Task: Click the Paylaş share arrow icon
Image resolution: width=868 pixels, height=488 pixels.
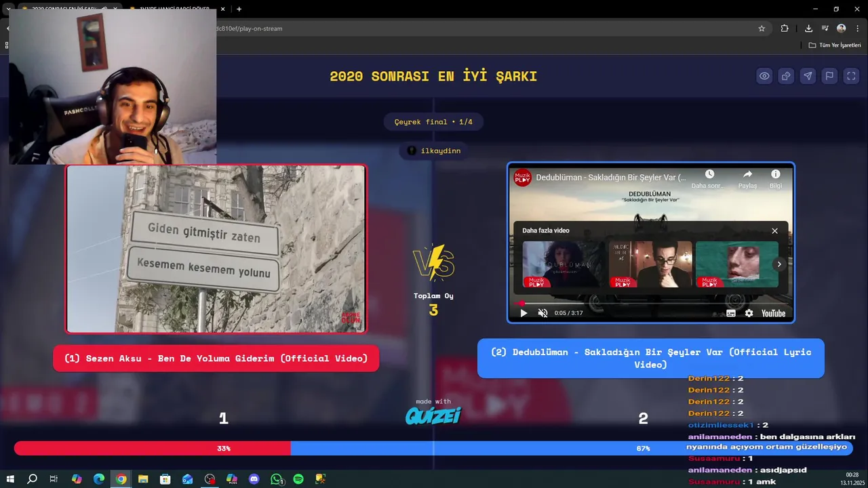Action: click(747, 174)
